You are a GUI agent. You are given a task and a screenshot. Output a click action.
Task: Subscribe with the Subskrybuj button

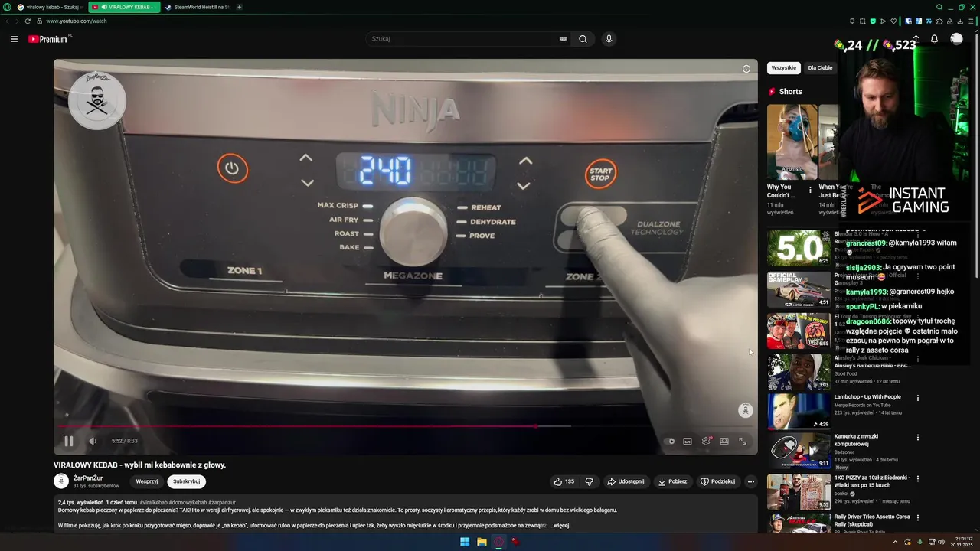pyautogui.click(x=187, y=481)
